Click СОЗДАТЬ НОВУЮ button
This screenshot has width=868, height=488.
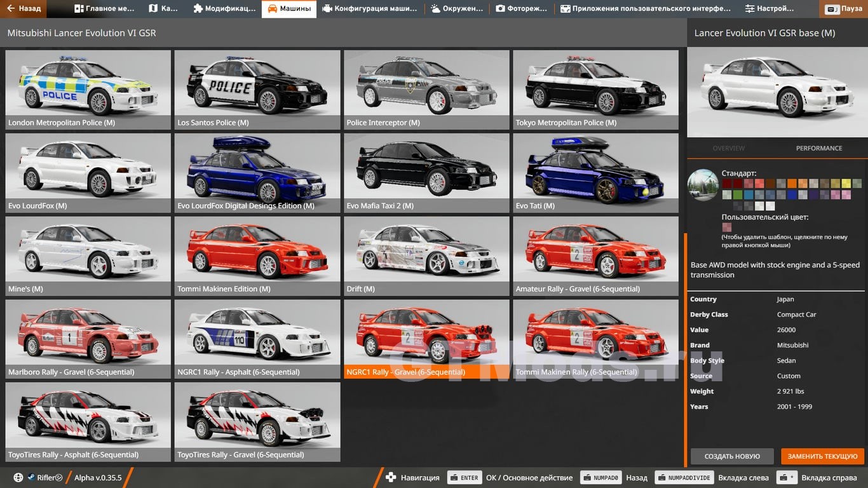pos(732,456)
